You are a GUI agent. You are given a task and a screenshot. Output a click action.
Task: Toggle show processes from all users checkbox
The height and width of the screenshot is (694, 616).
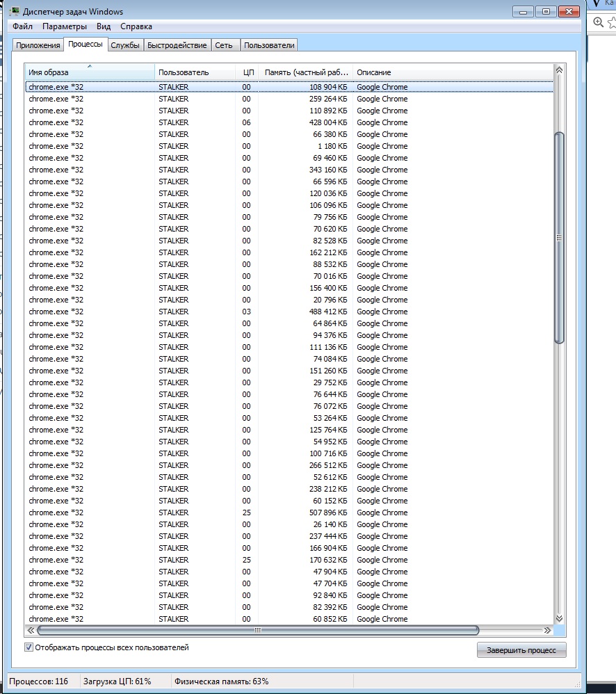[29, 647]
